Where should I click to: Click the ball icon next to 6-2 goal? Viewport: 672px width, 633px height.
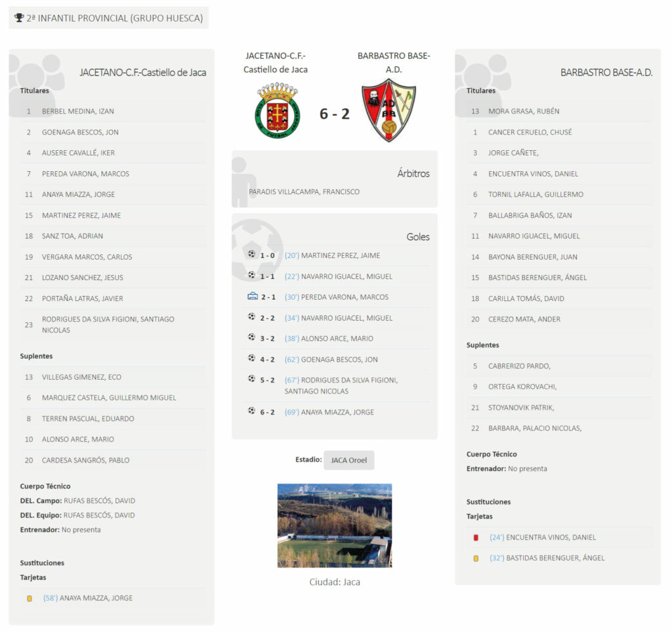(x=251, y=411)
